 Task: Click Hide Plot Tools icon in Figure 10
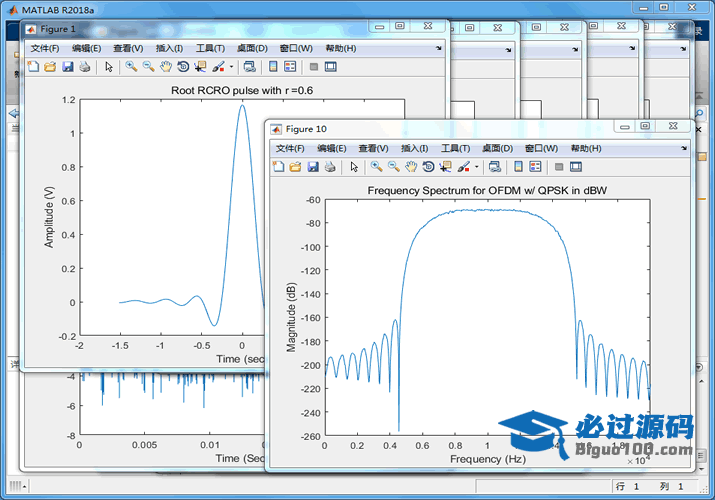pos(559,167)
